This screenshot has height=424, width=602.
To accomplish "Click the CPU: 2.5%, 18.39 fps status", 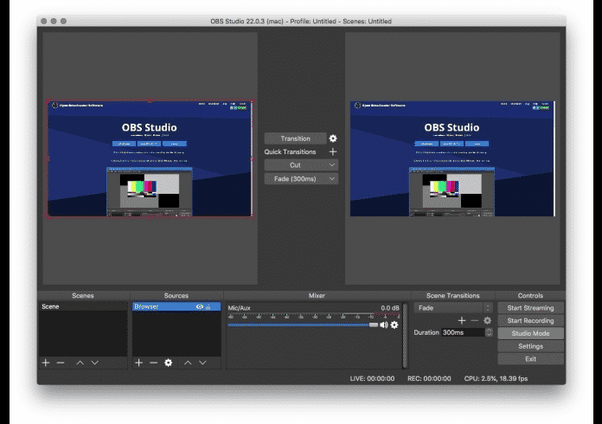I will (x=496, y=378).
